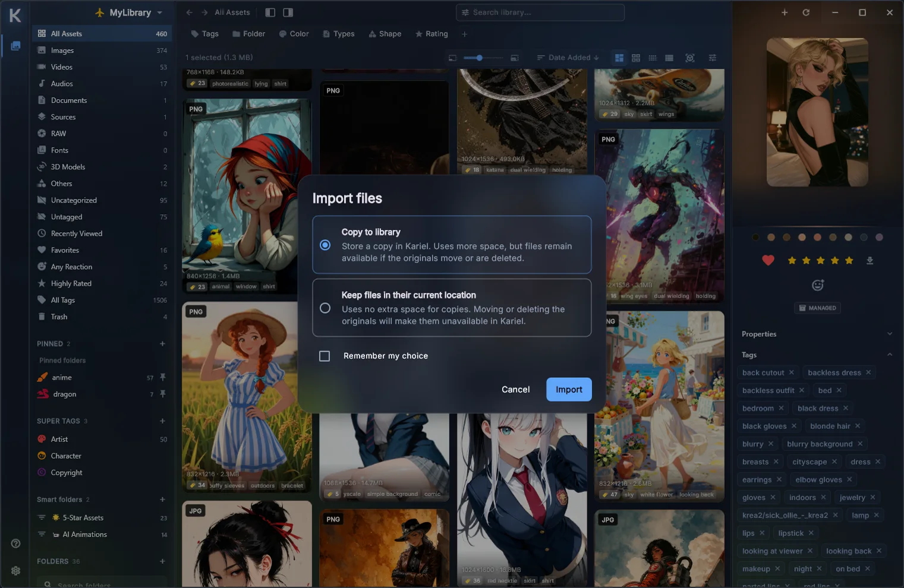Open the Trash category

click(102, 317)
